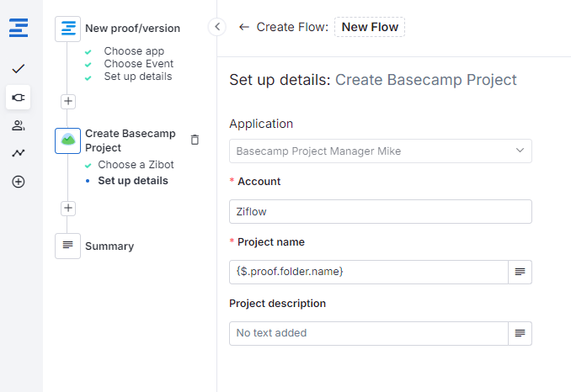Open token picker for Project description
The height and width of the screenshot is (392, 571).
tap(520, 333)
